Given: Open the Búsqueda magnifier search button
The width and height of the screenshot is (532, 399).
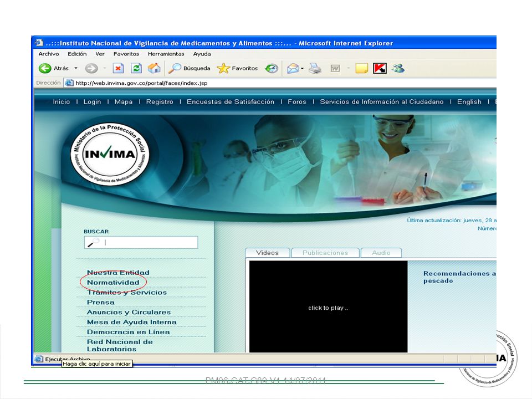Looking at the screenshot, I should click(190, 68).
